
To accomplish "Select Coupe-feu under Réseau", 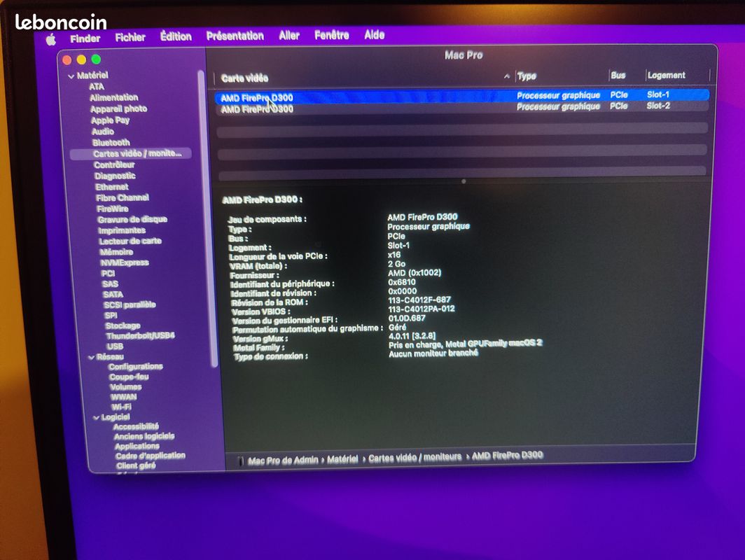I will [129, 377].
